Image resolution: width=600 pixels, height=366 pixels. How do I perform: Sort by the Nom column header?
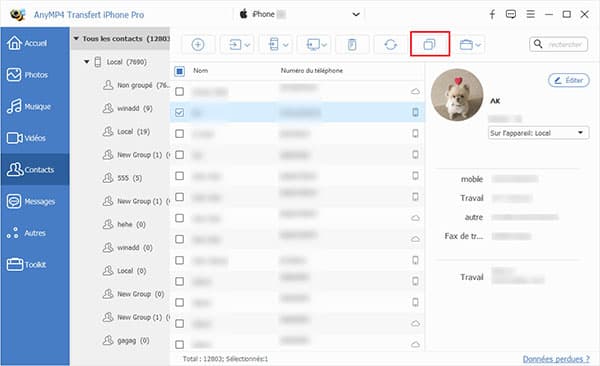point(201,70)
